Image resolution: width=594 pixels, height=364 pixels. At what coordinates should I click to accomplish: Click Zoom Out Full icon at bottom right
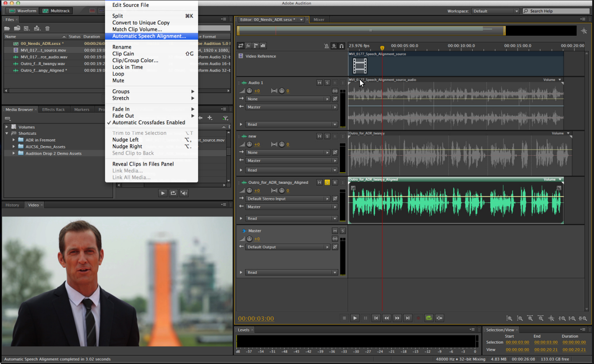pos(551,319)
